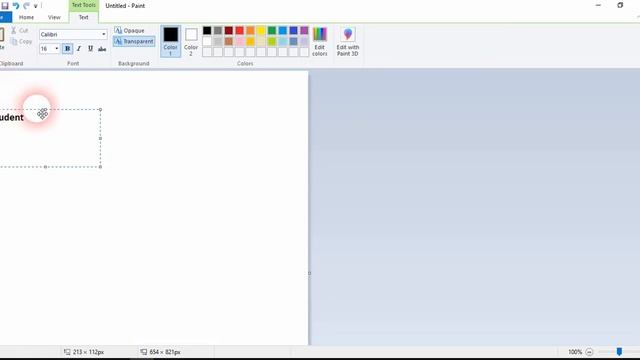Click top-right handle of text box
The width and height of the screenshot is (640, 360).
coord(100,109)
